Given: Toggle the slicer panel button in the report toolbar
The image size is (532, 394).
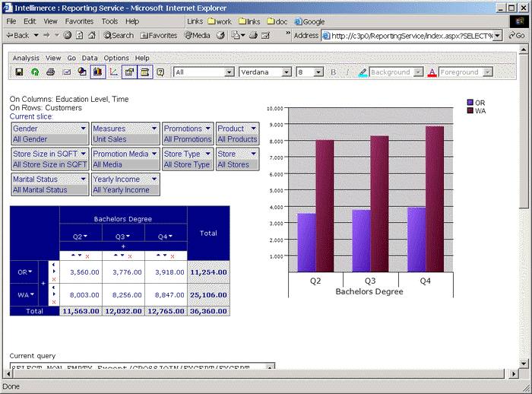Looking at the screenshot, I should coord(129,72).
